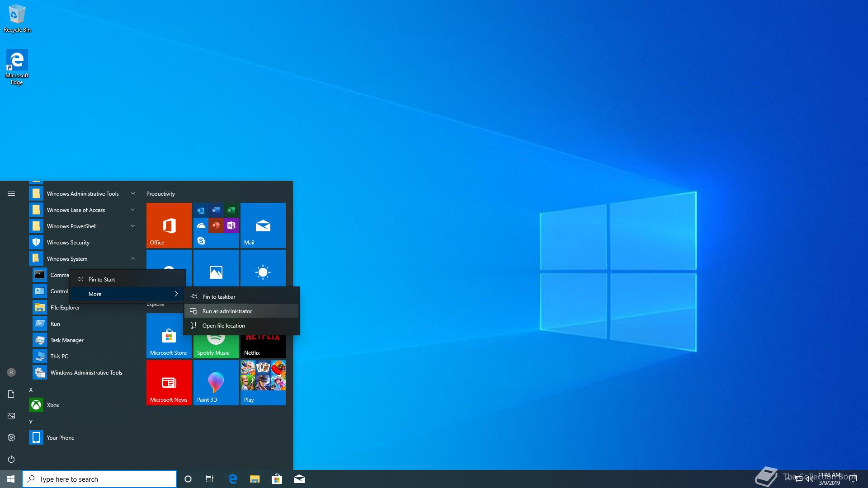Open the Microsoft News tile

169,383
